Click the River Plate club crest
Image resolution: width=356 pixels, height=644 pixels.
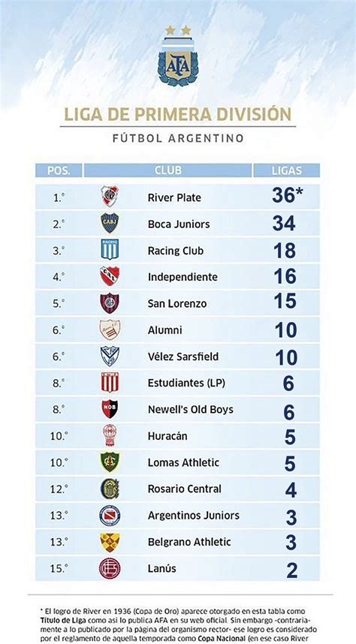coord(110,197)
